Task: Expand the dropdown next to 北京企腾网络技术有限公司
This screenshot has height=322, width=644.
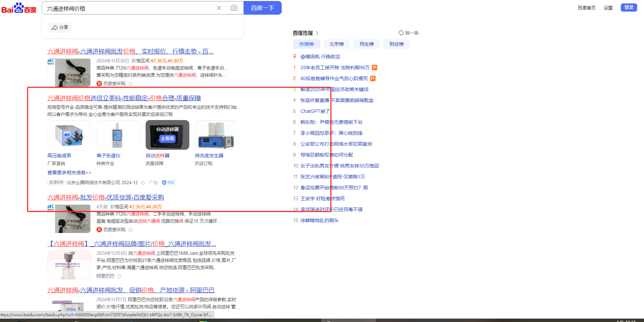Action: tap(143, 183)
